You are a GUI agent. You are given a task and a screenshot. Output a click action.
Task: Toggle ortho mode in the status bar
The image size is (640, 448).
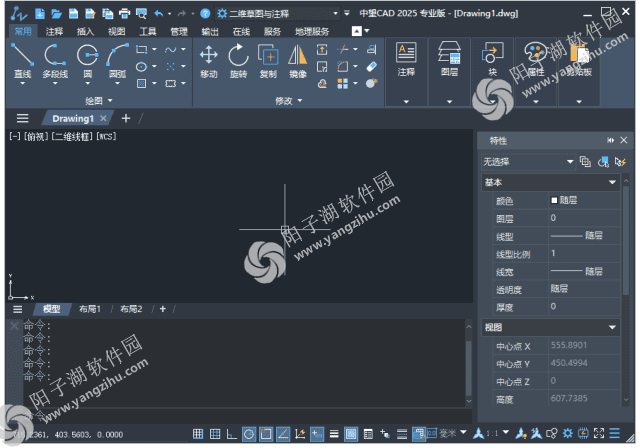coord(232,434)
